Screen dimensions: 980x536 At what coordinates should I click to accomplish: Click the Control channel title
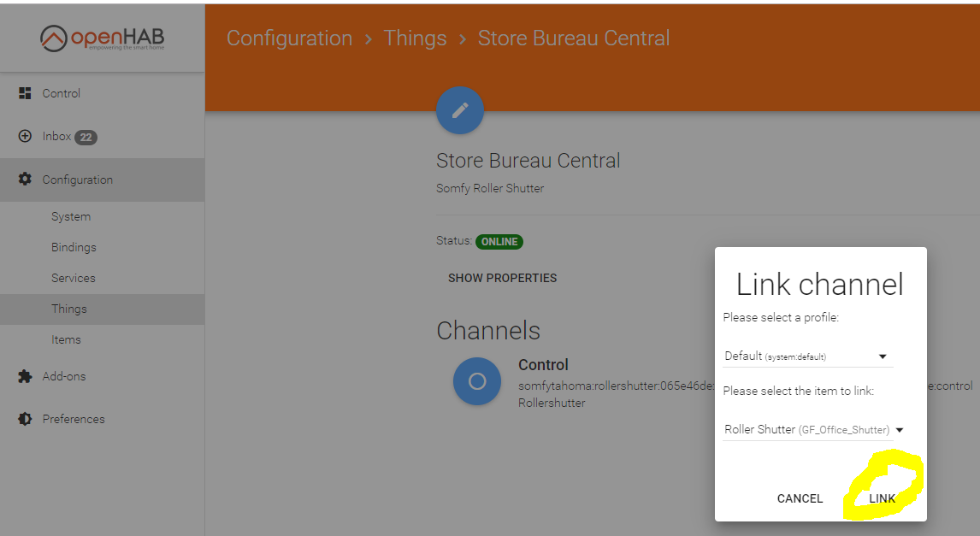tap(543, 365)
